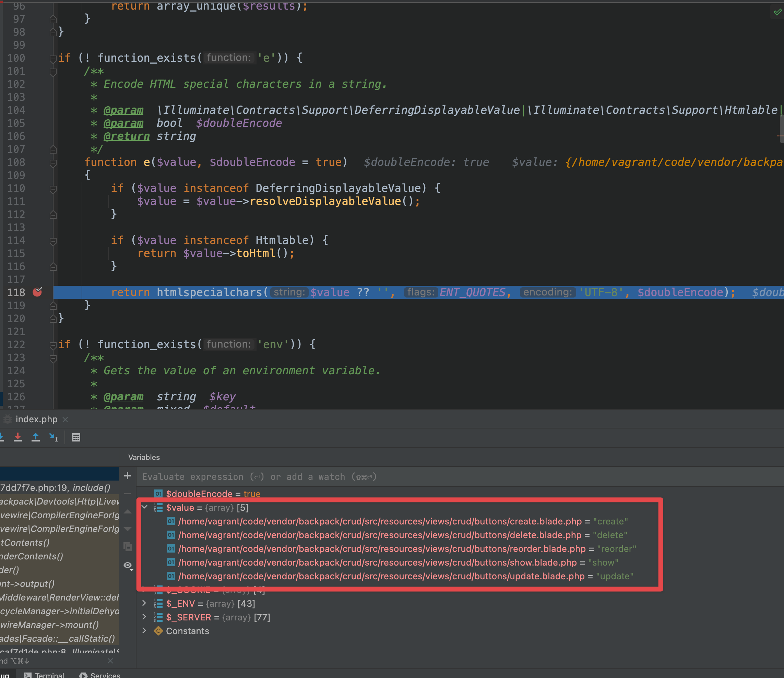Viewport: 784px width, 678px height.
Task: Click the @param tag on line 126
Action: pos(123,397)
